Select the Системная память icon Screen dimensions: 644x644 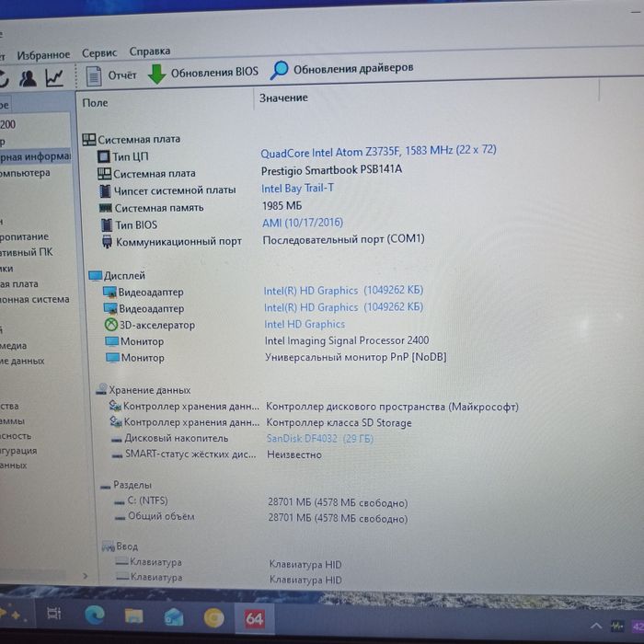(x=106, y=208)
